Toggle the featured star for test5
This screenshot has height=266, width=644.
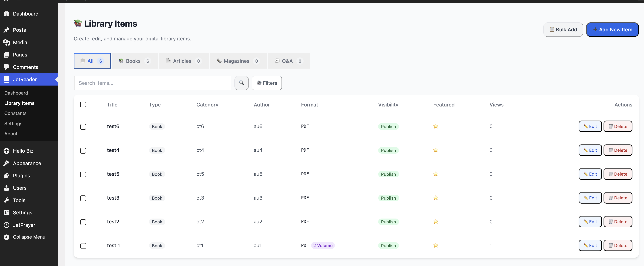coord(436,174)
